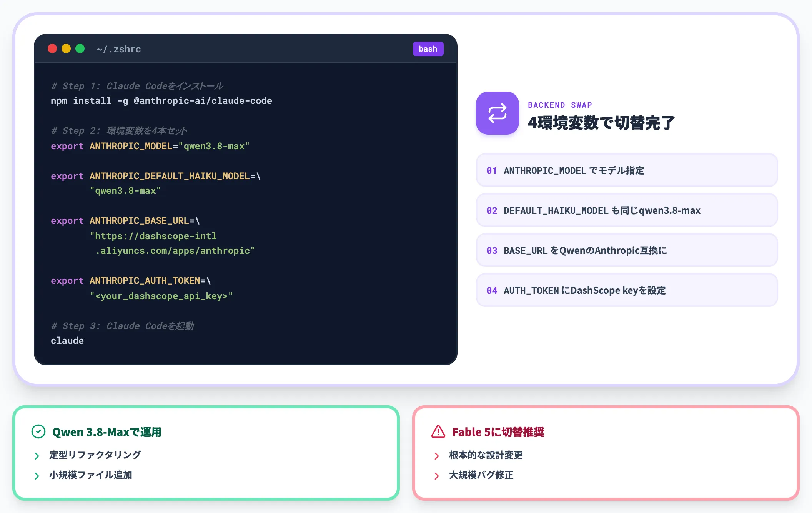The height and width of the screenshot is (513, 812).
Task: Click the chevron next to 定型リファクタリング
Action: coord(37,456)
